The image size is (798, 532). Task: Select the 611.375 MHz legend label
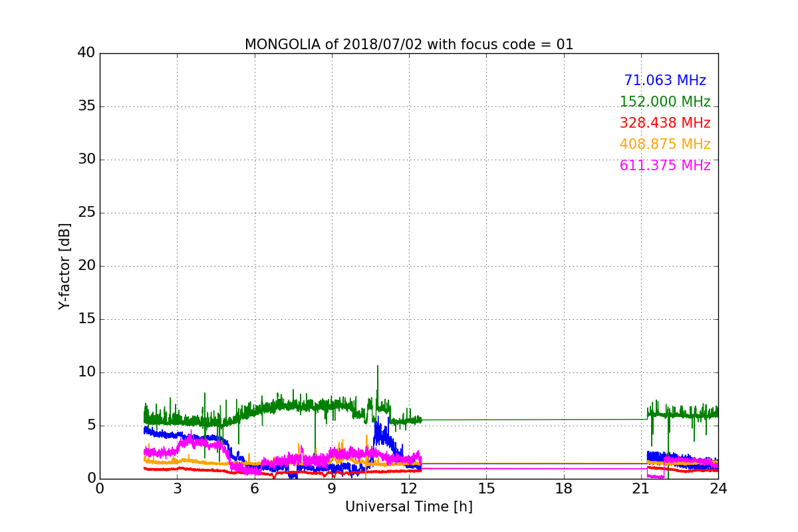[665, 166]
